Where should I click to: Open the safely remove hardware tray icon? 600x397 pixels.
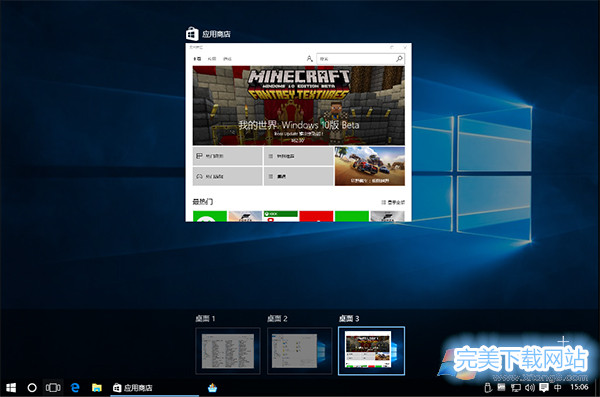coord(488,388)
